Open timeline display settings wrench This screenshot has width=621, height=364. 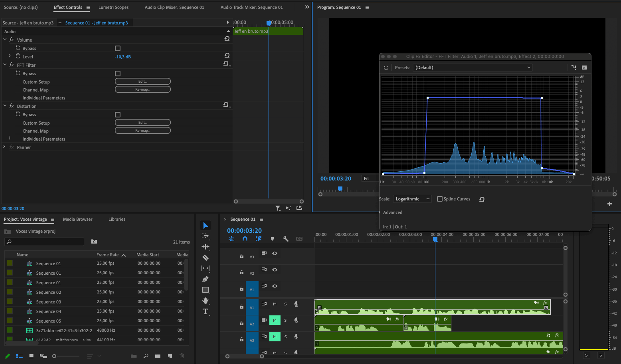(286, 239)
